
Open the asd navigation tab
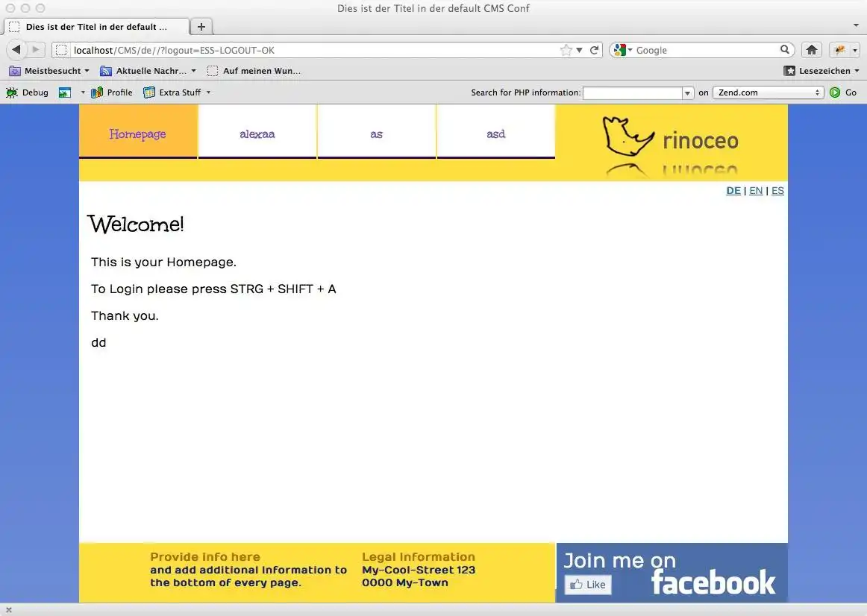point(496,131)
